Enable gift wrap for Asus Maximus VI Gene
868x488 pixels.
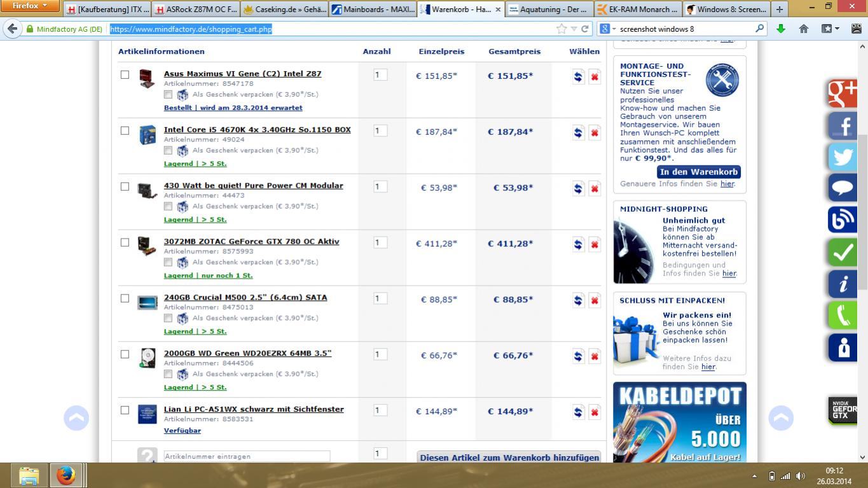168,94
